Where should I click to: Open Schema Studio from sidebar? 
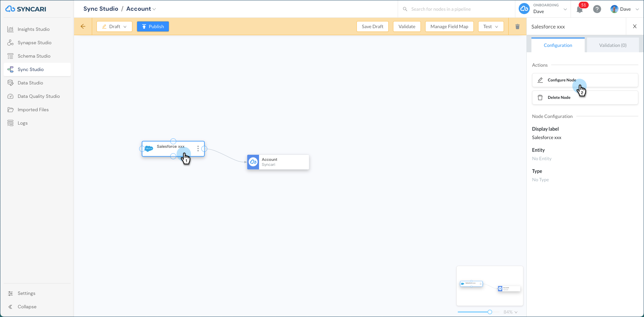37,56
